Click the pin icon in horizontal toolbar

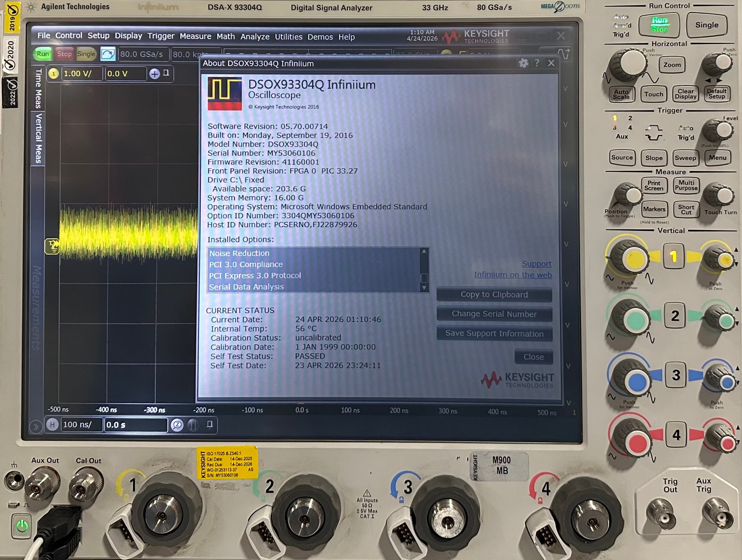pyautogui.click(x=209, y=424)
